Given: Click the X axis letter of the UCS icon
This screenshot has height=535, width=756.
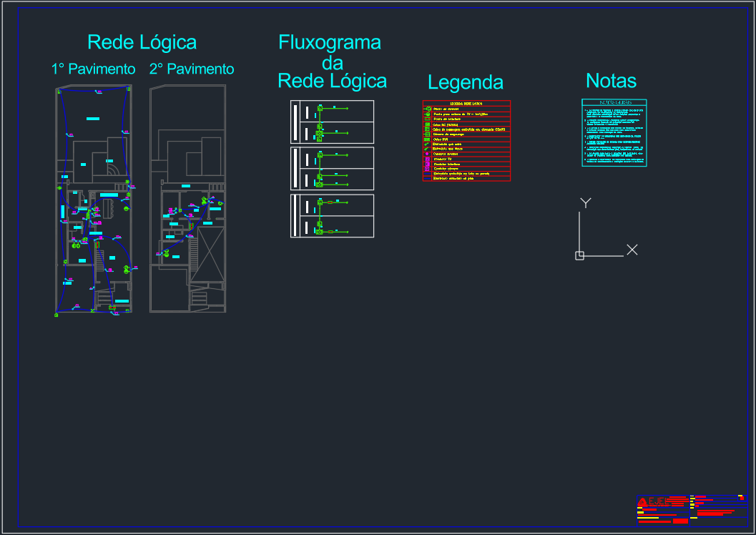Looking at the screenshot, I should coord(632,250).
